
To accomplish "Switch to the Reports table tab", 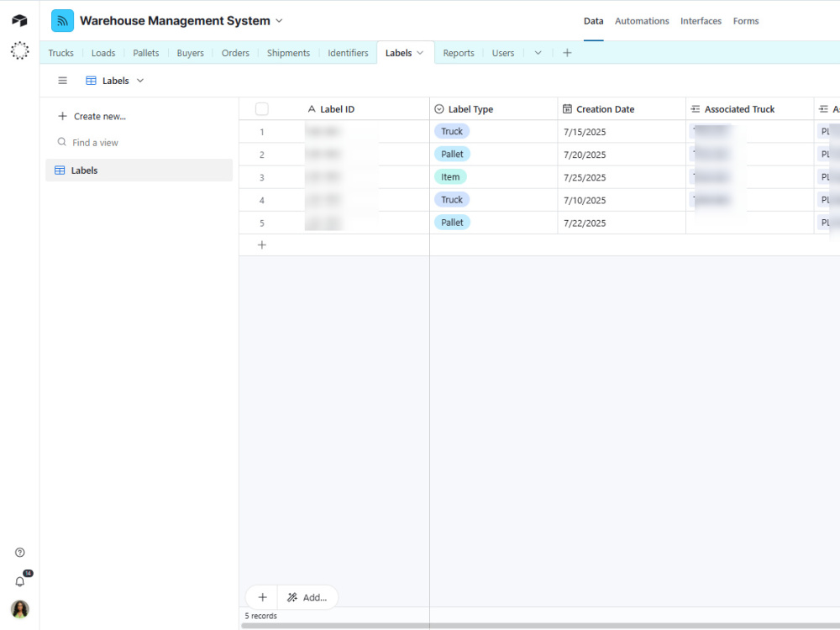I will [x=459, y=53].
